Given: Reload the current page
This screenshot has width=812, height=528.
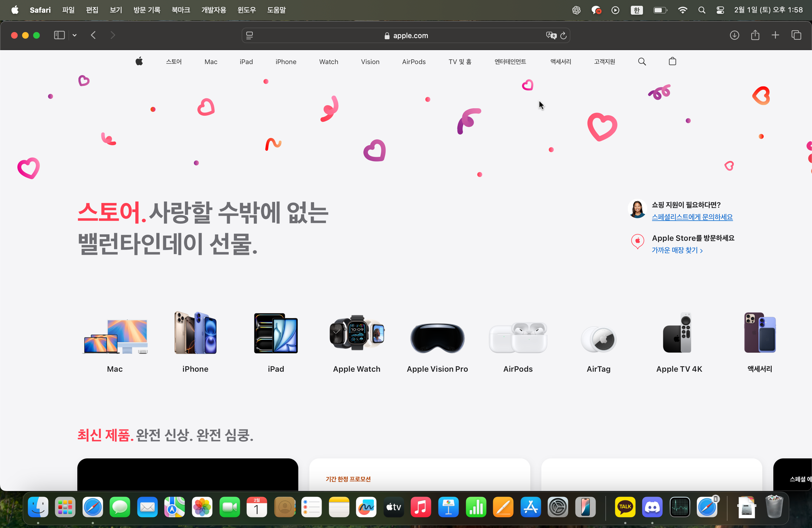Looking at the screenshot, I should click(x=563, y=35).
